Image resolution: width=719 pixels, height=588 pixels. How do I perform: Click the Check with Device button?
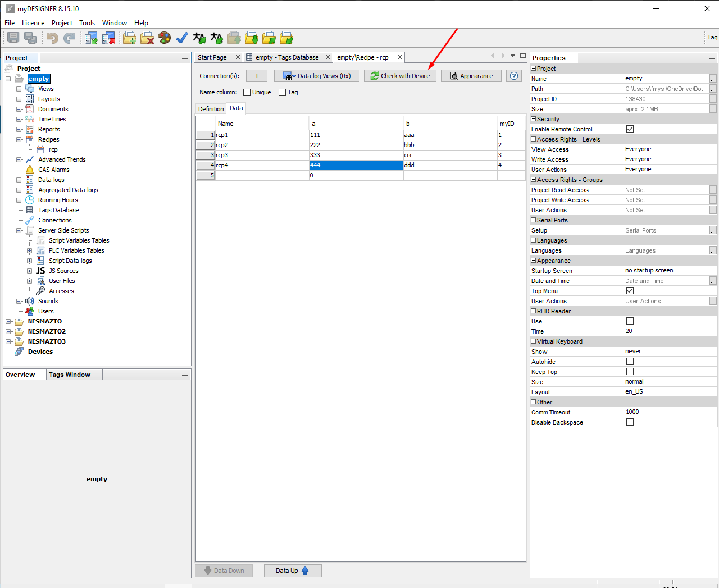(400, 76)
